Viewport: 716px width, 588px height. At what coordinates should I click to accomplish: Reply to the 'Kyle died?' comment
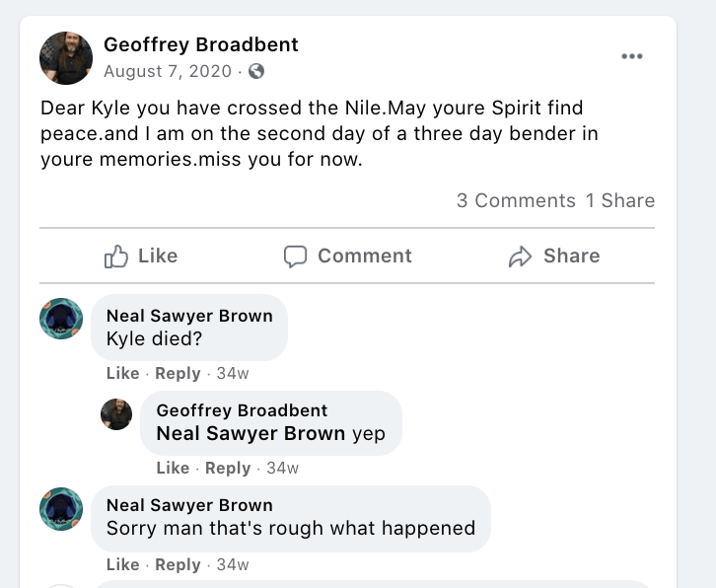click(x=178, y=373)
